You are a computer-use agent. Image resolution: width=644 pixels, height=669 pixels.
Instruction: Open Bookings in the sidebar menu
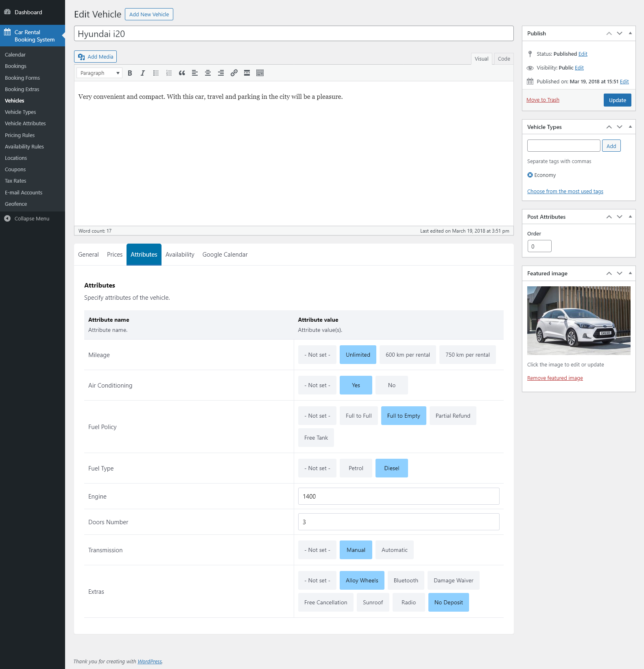pyautogui.click(x=15, y=66)
